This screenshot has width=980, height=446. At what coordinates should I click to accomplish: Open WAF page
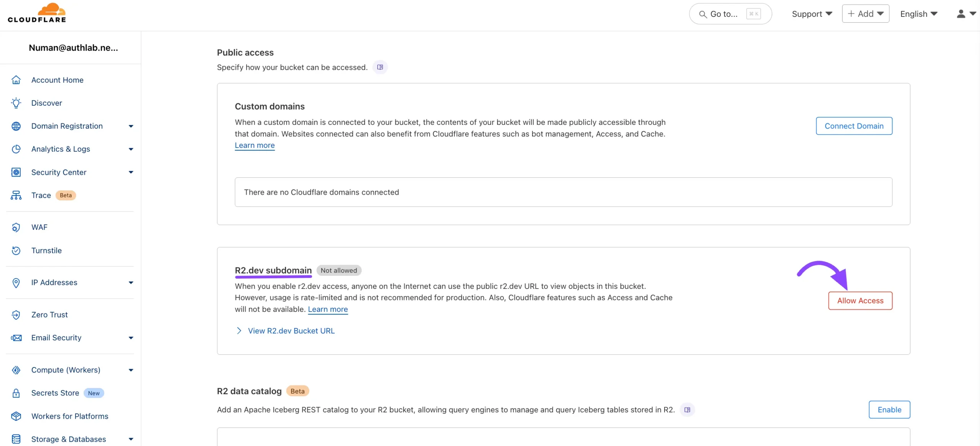39,227
